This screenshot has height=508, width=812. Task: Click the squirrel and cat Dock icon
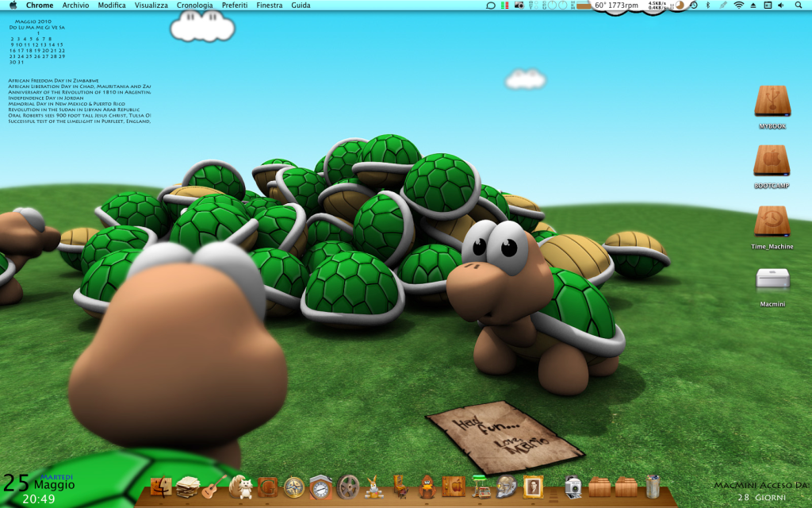pyautogui.click(x=241, y=487)
